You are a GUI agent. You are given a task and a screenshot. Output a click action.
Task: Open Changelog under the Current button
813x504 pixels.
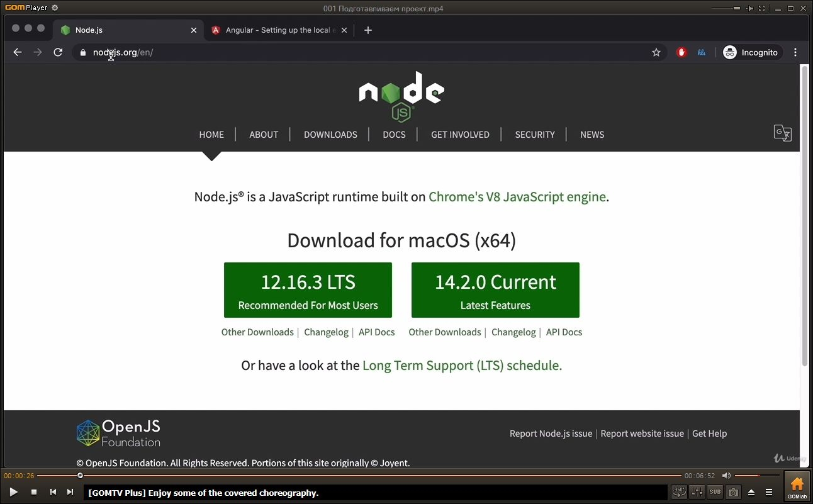coord(513,332)
